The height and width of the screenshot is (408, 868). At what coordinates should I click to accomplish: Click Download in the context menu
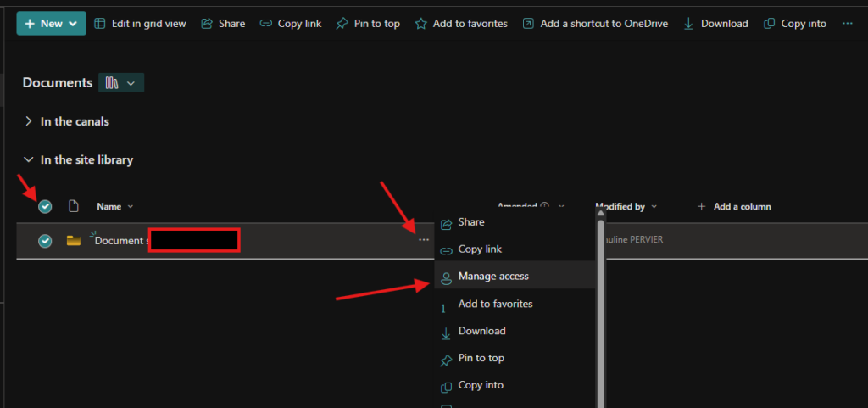(481, 331)
